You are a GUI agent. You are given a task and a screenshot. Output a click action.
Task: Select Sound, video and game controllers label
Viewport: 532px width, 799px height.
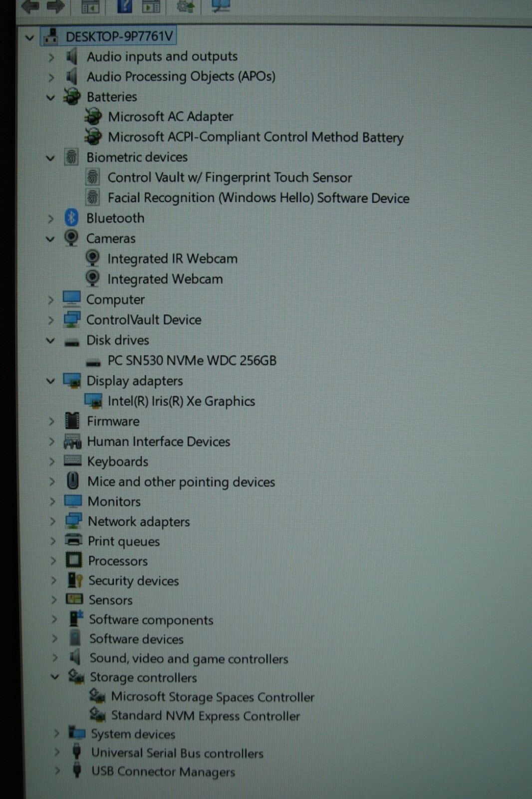pos(189,659)
